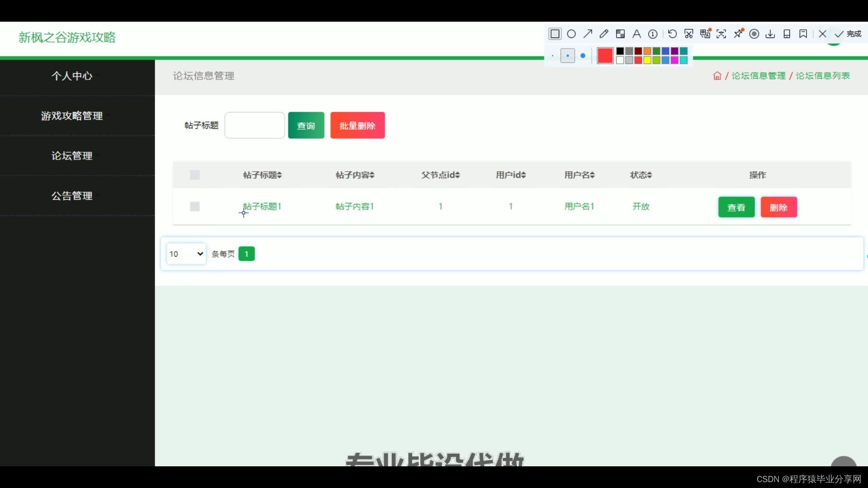Click the green 查看 button
This screenshot has height=488, width=868.
(x=736, y=207)
